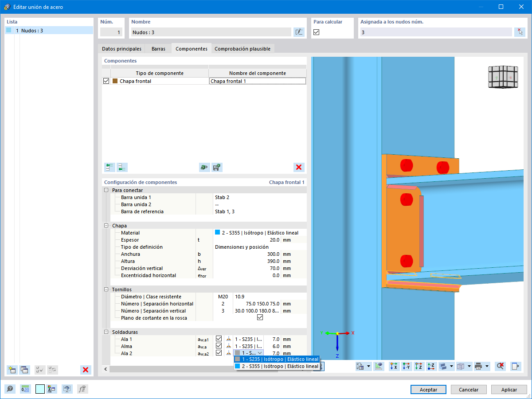
Task: Click the Chapa frontal 1 component name cell
Action: pos(257,81)
